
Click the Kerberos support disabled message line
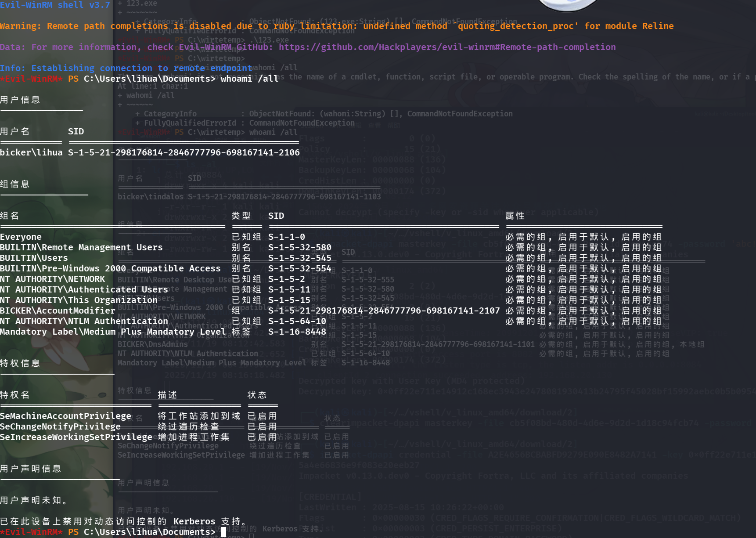(123, 521)
